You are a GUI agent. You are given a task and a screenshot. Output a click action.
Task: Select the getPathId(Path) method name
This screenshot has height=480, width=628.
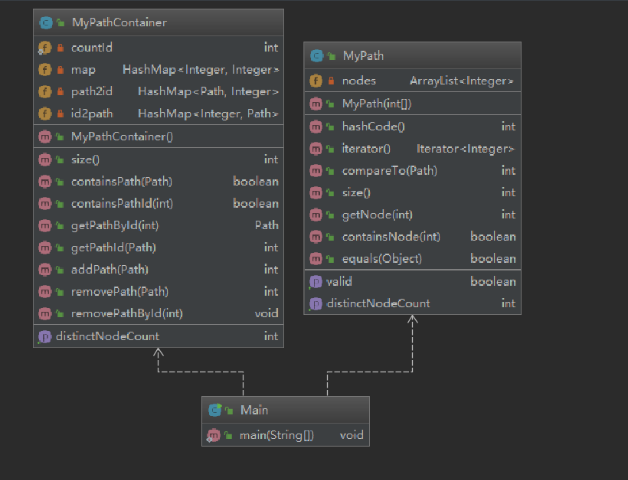[x=113, y=248]
